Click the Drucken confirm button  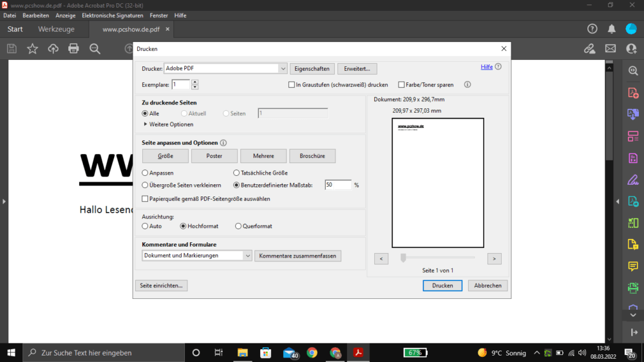(442, 285)
